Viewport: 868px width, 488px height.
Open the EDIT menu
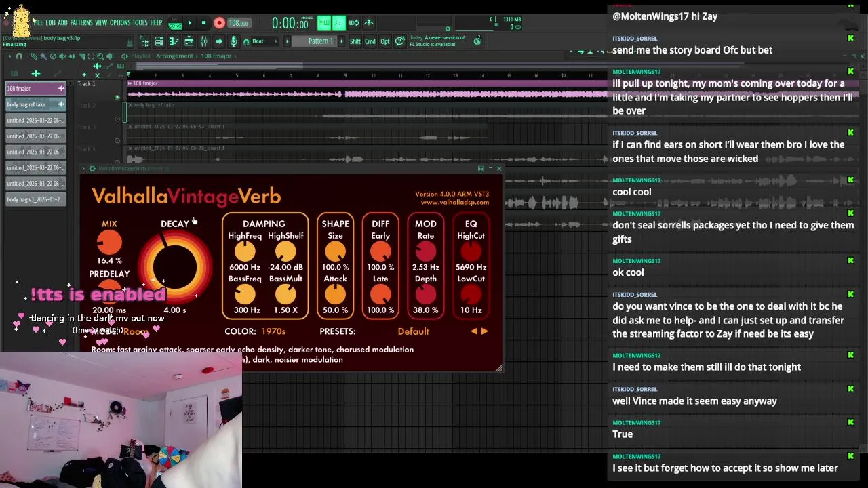click(51, 22)
